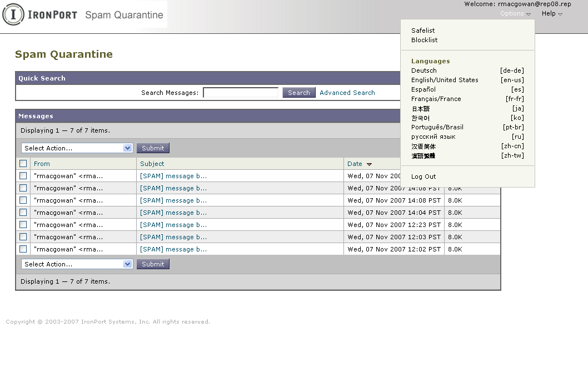
Task: Sort messages by the Subject column
Action: pyautogui.click(x=152, y=164)
